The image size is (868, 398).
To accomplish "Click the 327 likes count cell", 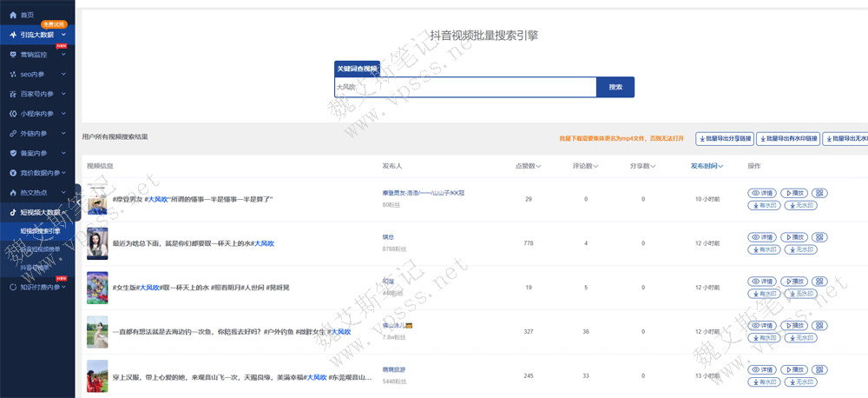I will [x=528, y=332].
